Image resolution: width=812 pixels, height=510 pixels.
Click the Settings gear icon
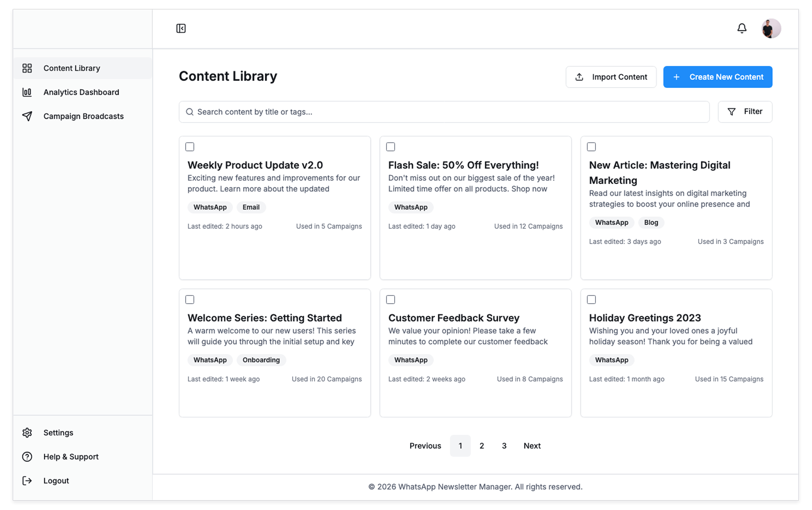[27, 433]
